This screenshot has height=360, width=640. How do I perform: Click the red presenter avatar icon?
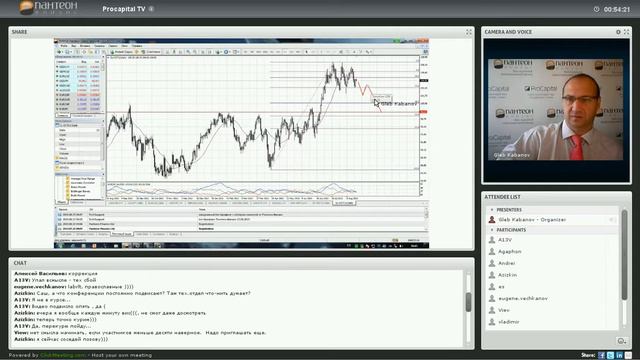click(x=492, y=220)
